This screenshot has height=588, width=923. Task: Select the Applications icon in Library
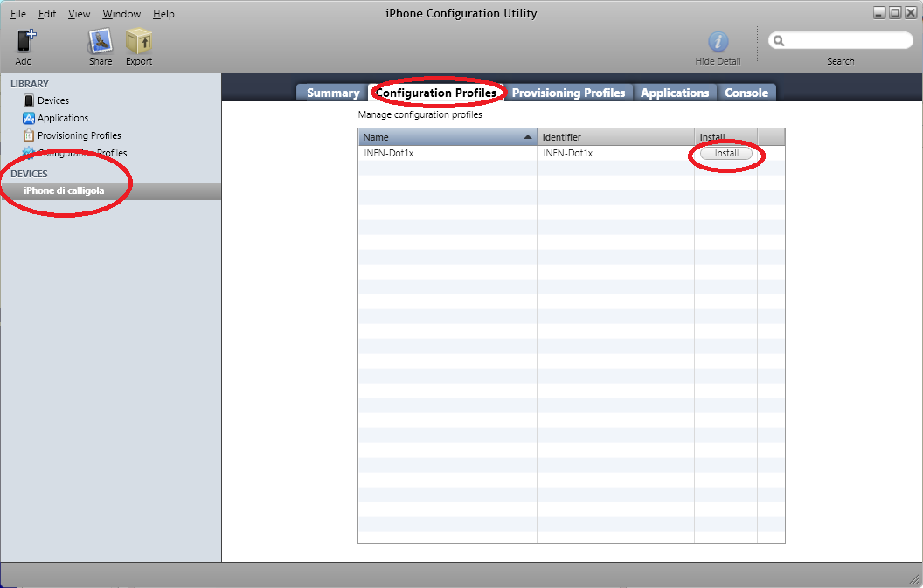(28, 118)
